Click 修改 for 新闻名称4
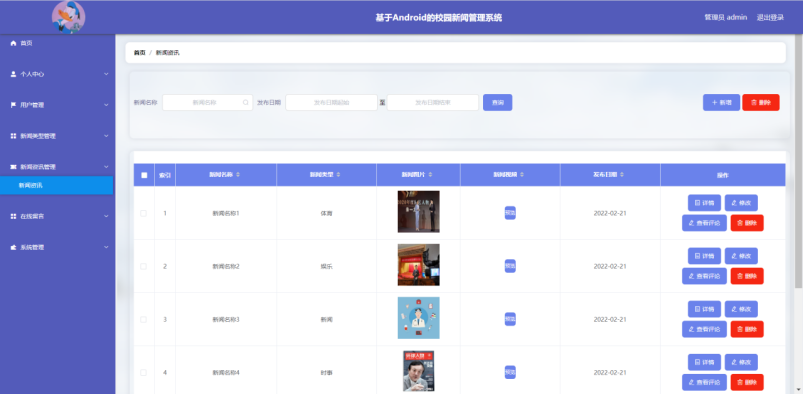 click(741, 362)
